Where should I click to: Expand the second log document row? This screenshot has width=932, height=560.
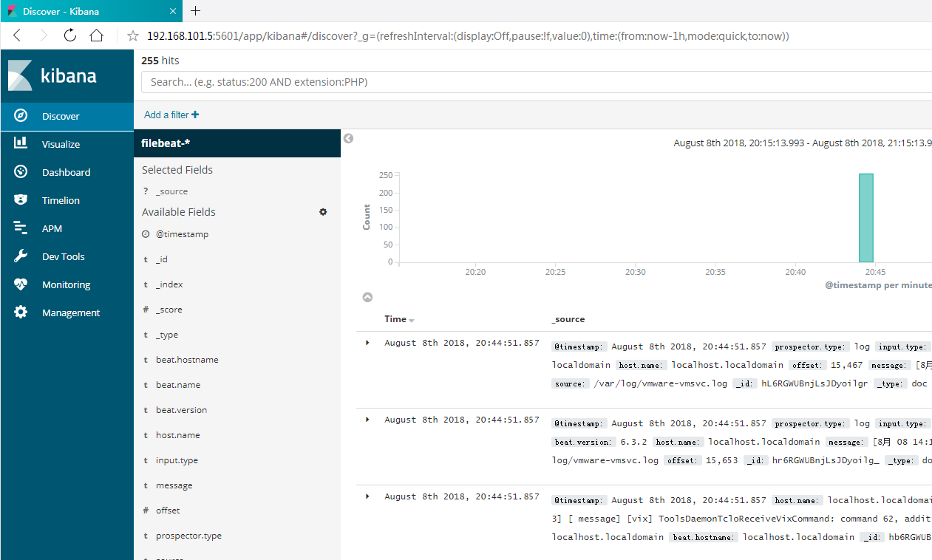coord(367,420)
